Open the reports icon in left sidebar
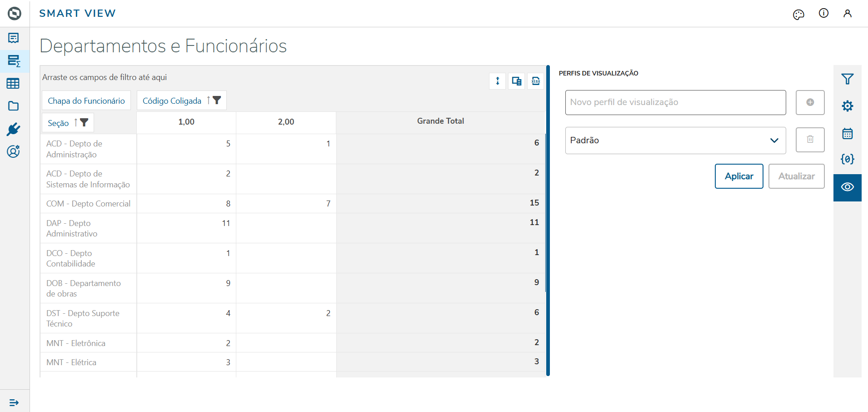 pos(14,38)
